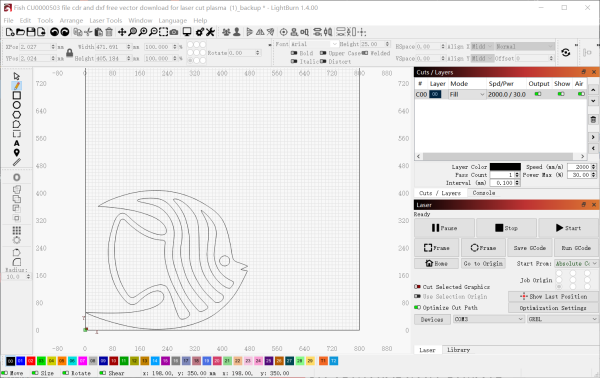600x378 pixels.
Task: Toggle Output switch for layer C00
Action: [538, 94]
